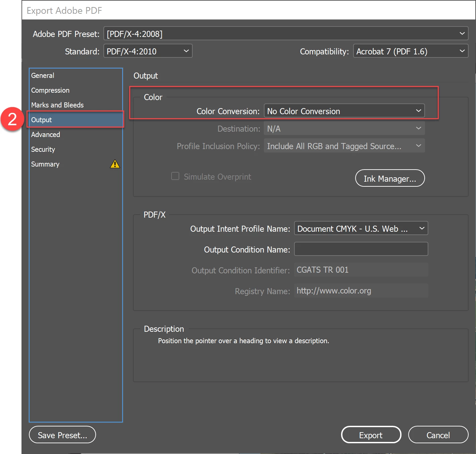Select the Security category
This screenshot has height=454, width=476.
point(76,149)
